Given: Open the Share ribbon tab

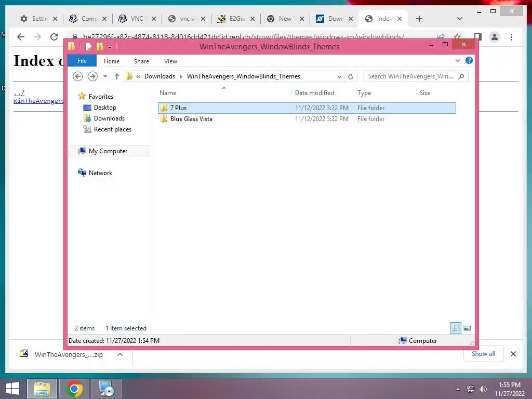Looking at the screenshot, I should [141, 61].
